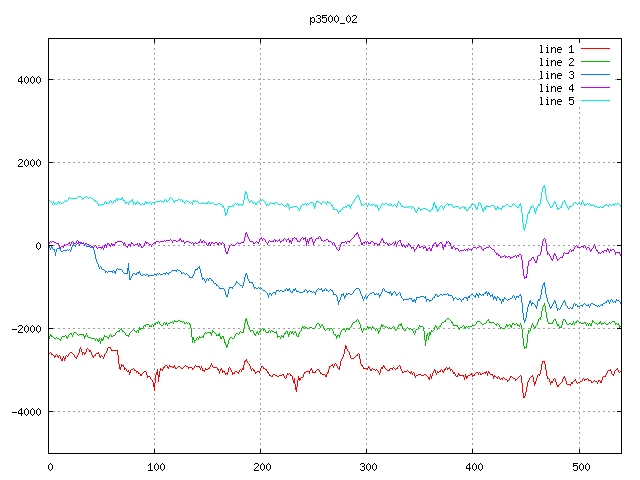Click the x-axis label 300

(368, 467)
